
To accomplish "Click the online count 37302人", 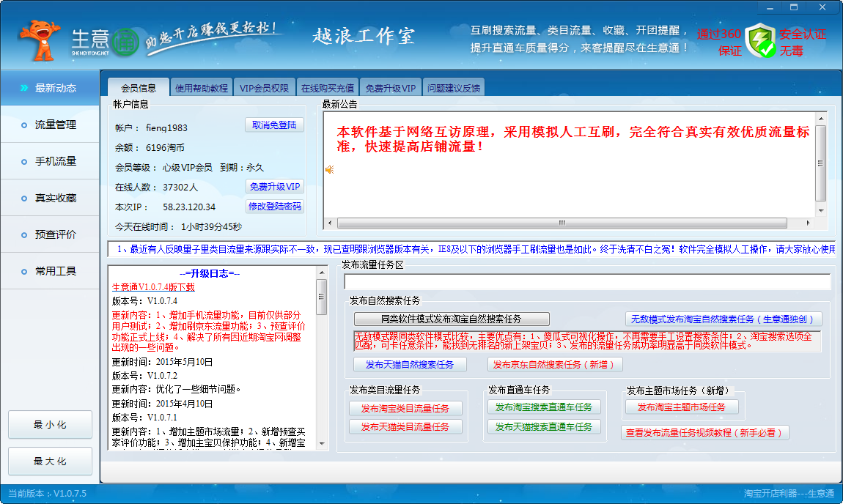I will (180, 187).
